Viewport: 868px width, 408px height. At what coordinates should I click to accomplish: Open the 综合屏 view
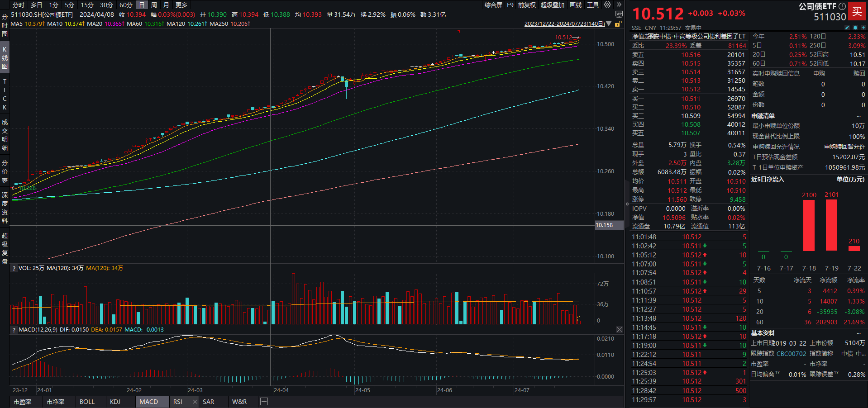tap(493, 5)
